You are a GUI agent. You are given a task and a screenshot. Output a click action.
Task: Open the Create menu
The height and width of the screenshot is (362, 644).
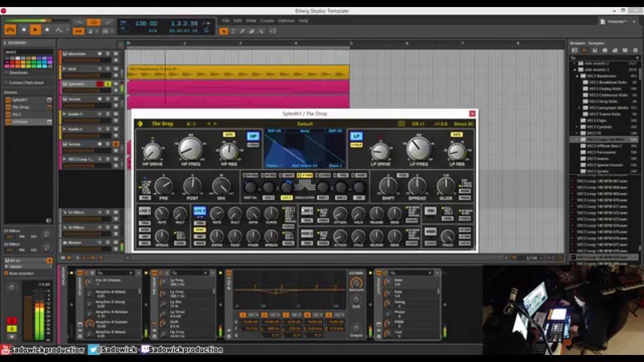(x=267, y=21)
